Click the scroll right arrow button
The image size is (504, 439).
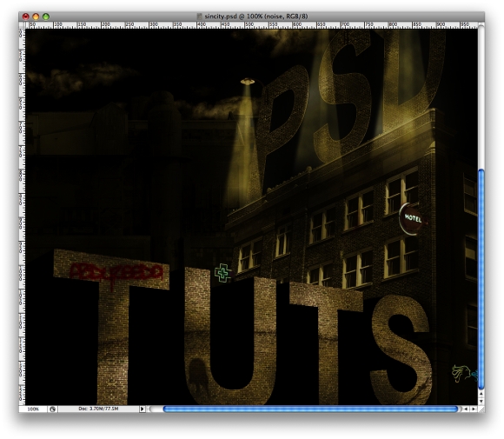(x=474, y=409)
